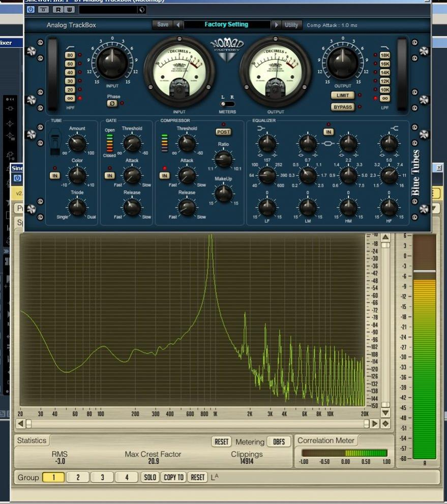Toggle the Equalizer IN switch

(328, 132)
